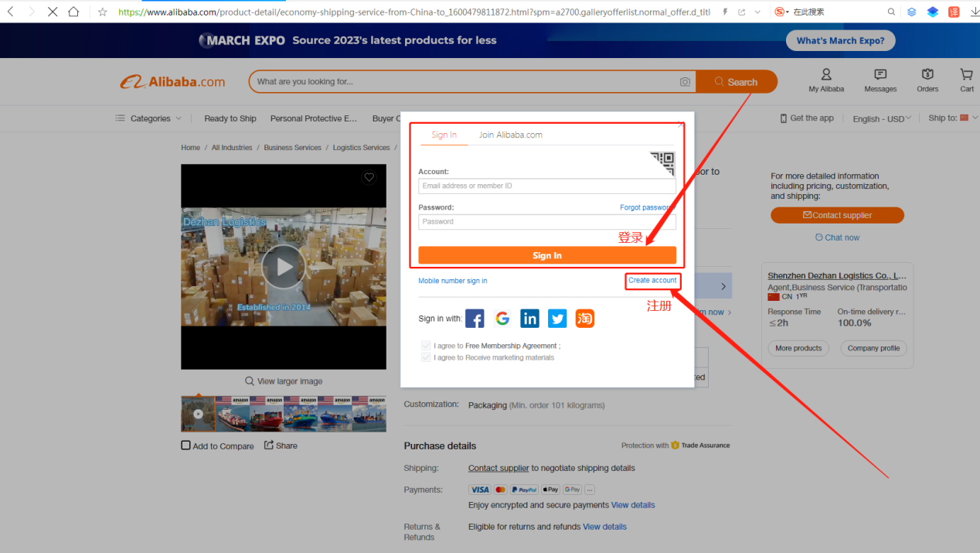
Task: Click the Password input field
Action: pos(547,221)
